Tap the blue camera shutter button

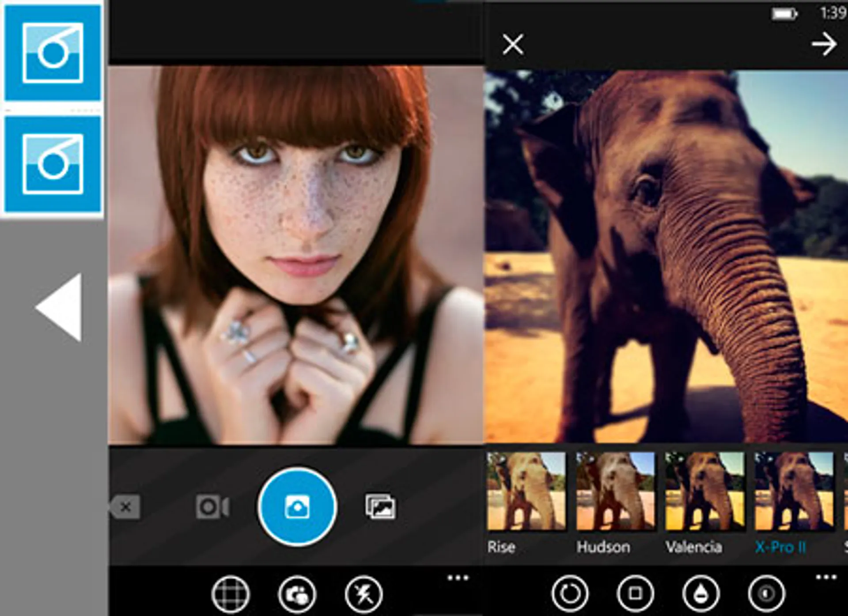click(x=297, y=507)
